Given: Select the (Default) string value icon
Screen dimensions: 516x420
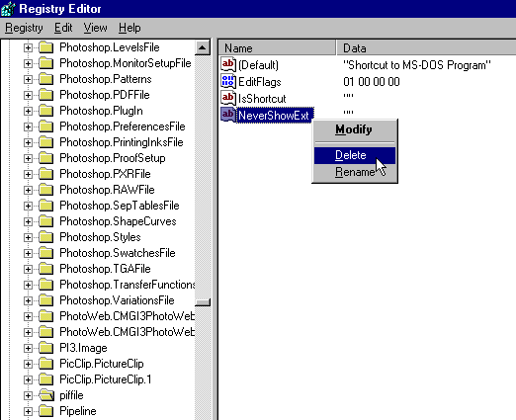Looking at the screenshot, I should click(228, 64).
